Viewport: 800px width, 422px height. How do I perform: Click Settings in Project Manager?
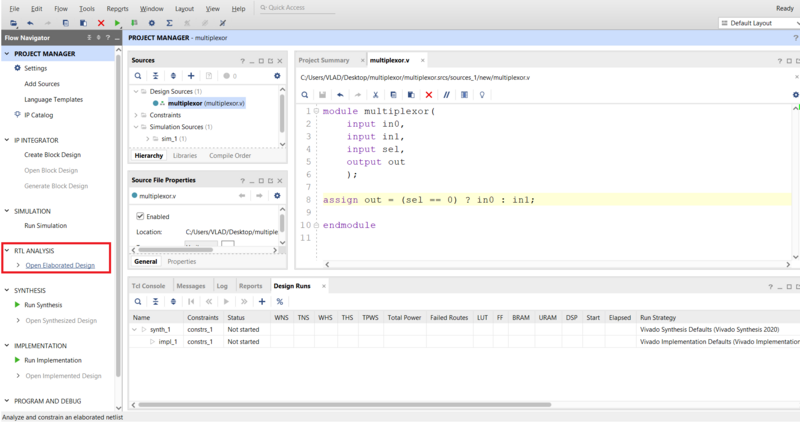point(36,68)
